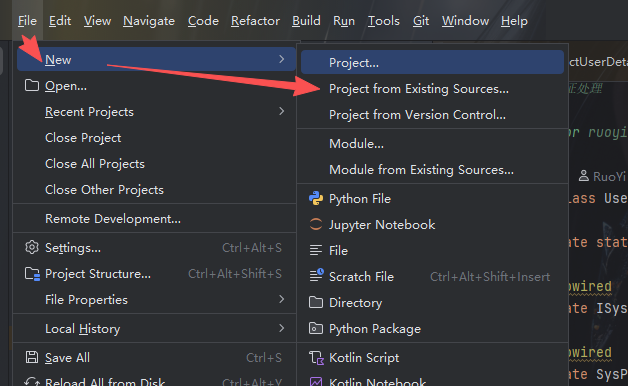628x386 pixels.
Task: Open the Refactor menu
Action: pyautogui.click(x=255, y=21)
